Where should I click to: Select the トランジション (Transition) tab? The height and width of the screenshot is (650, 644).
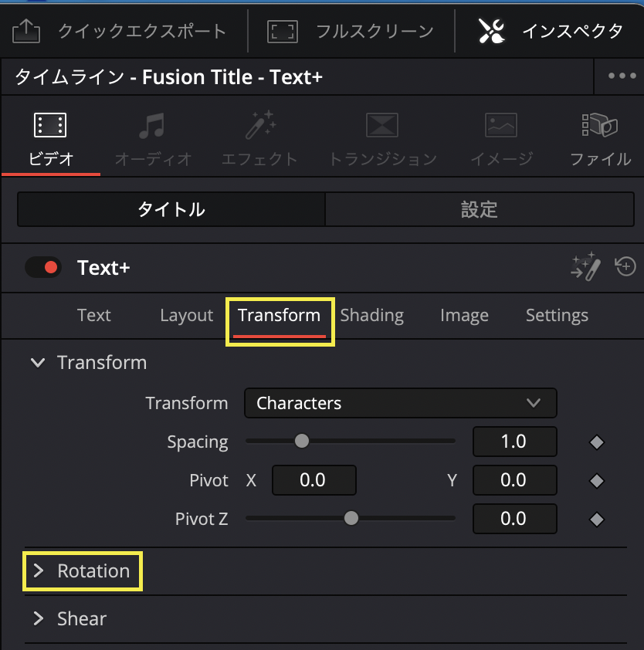pos(383,140)
